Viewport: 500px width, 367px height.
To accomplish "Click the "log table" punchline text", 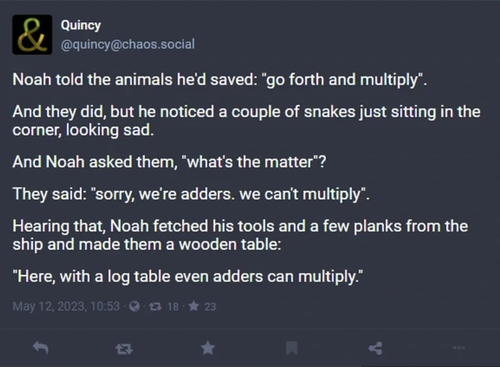I will coord(188,277).
